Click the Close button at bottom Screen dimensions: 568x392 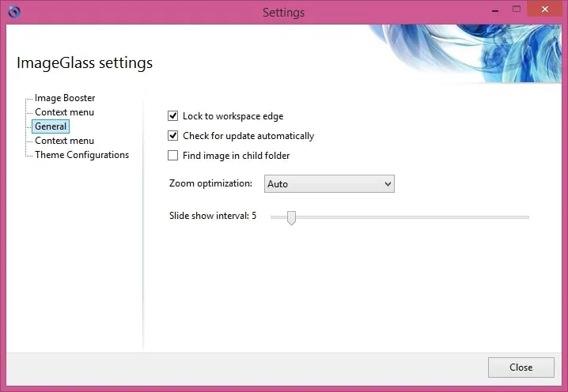click(x=521, y=367)
